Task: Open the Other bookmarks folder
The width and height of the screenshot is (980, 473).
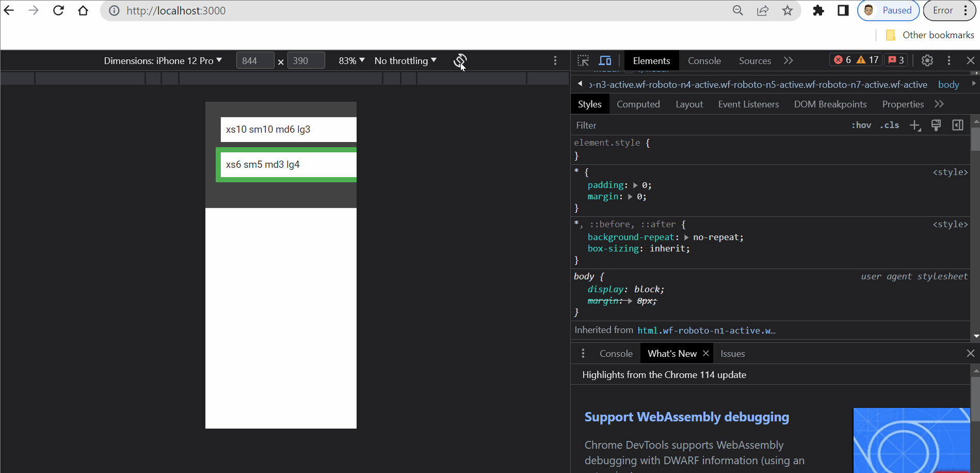Action: click(930, 35)
